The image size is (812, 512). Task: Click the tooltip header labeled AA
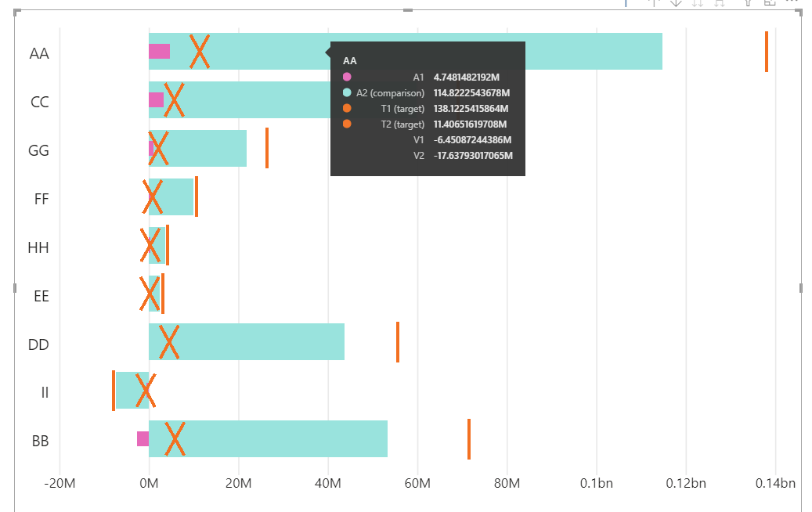click(349, 60)
